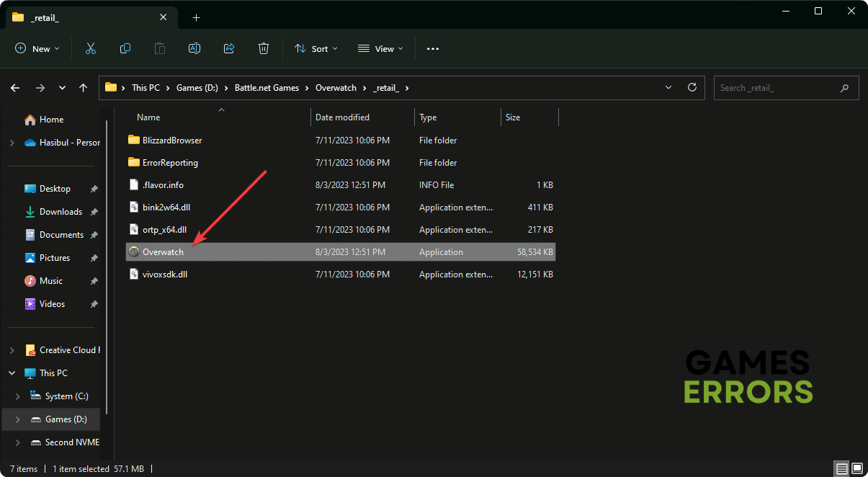Navigate back to previous folder
868x477 pixels.
coord(15,88)
